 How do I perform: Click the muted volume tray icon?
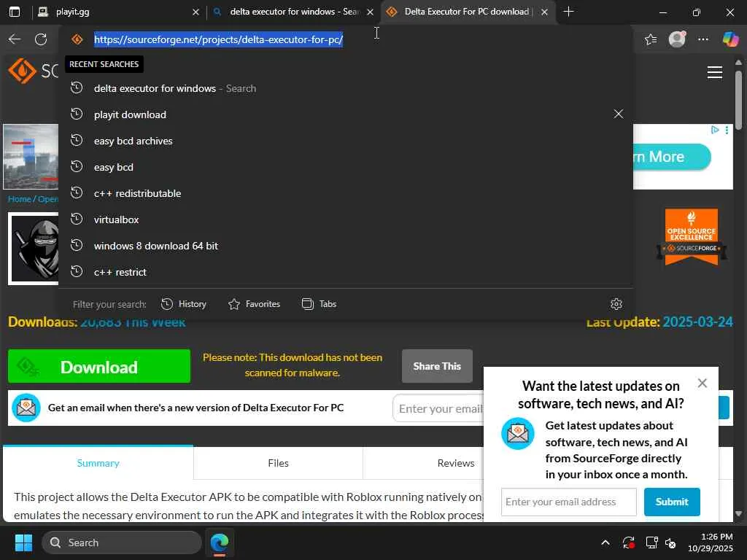(671, 542)
